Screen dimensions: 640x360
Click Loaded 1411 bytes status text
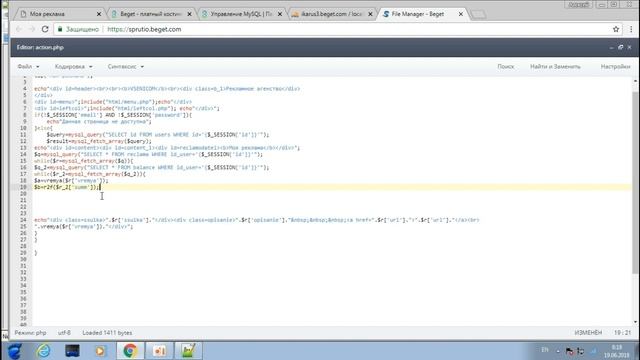(107, 333)
